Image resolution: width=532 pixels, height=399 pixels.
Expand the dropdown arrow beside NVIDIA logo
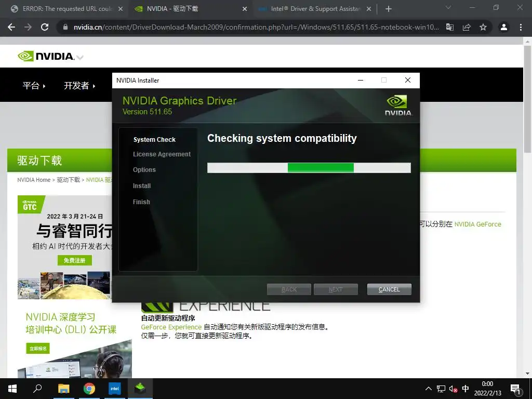point(79,57)
